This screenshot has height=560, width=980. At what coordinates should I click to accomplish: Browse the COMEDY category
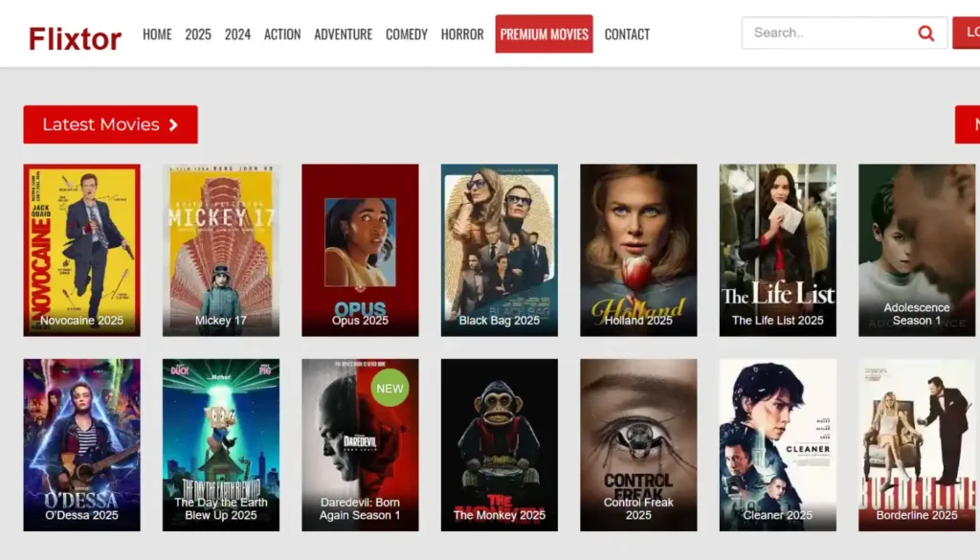406,34
